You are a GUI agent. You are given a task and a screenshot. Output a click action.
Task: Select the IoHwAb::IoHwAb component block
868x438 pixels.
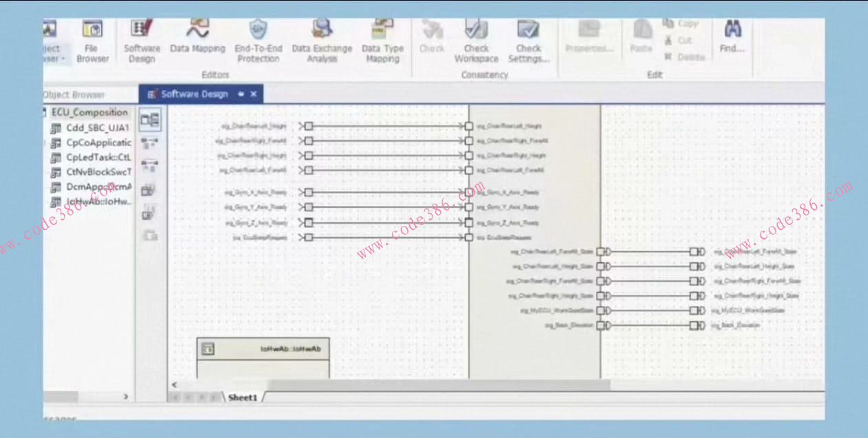click(263, 357)
